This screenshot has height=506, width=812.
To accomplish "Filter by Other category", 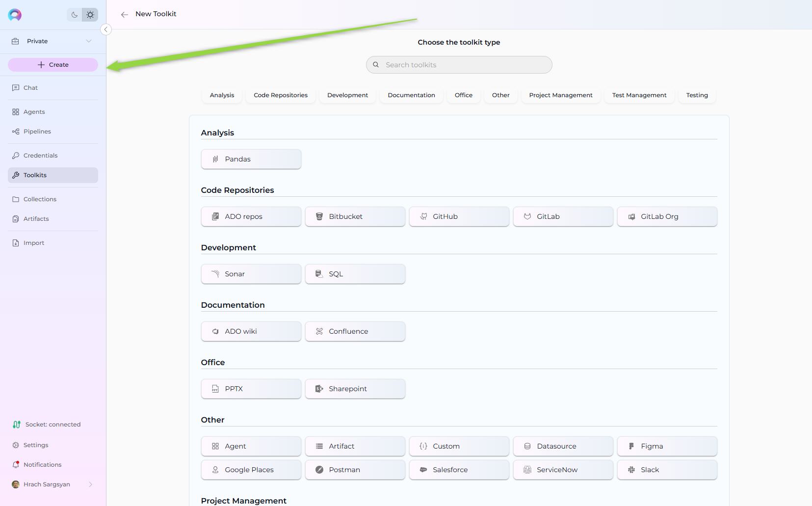I will (x=501, y=95).
